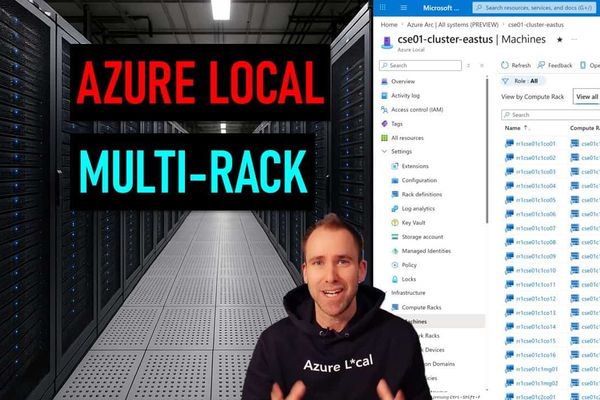Open the Overview menu item
600x400 pixels.
tap(403, 82)
